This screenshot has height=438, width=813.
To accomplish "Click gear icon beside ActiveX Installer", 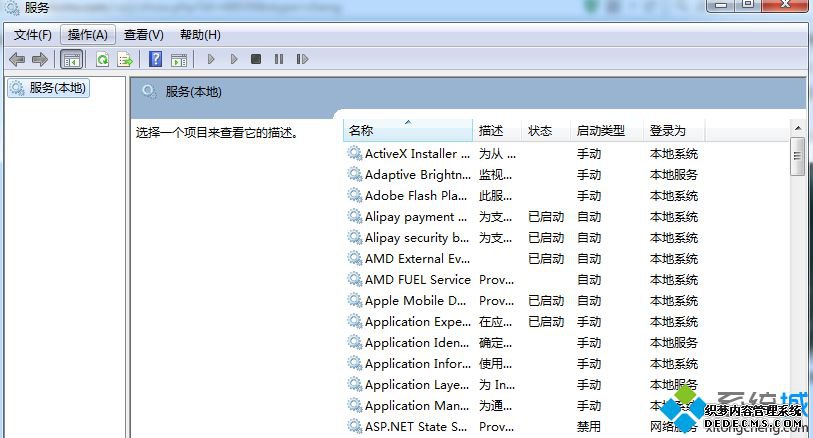I will tap(355, 153).
